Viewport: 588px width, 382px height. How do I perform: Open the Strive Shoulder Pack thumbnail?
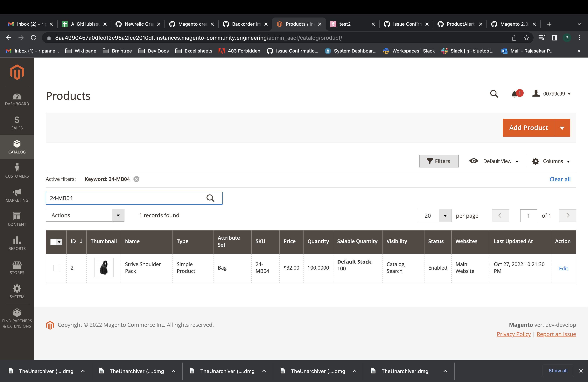pyautogui.click(x=103, y=268)
